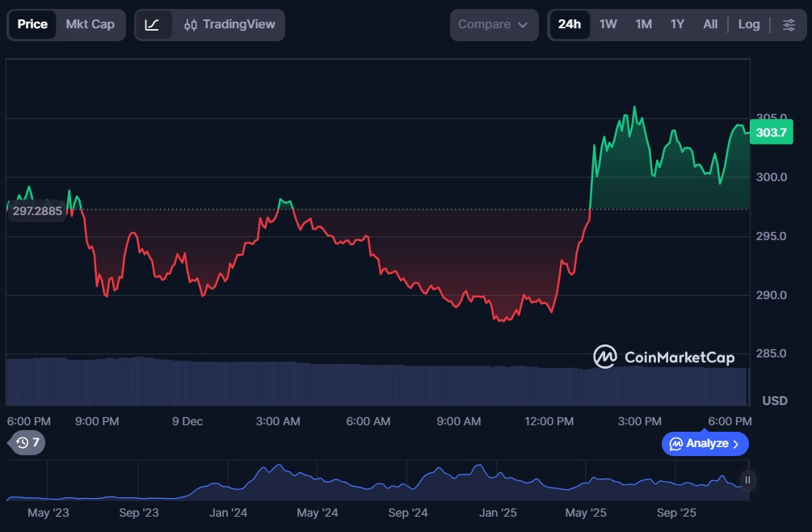This screenshot has height=532, width=812.
Task: Expand Analyze using its right chevron
Action: pyautogui.click(x=735, y=444)
